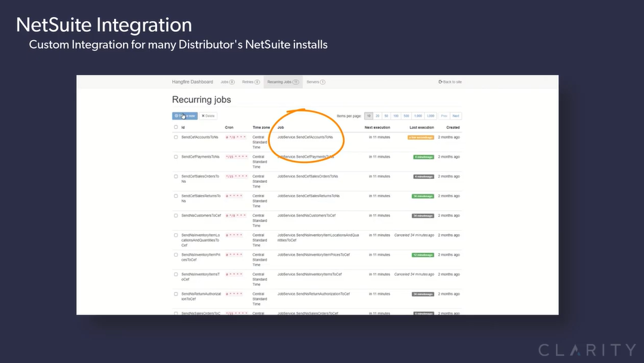
Task: Open gray last-execution badge for SendNsCustomersToCef
Action: pos(423,216)
